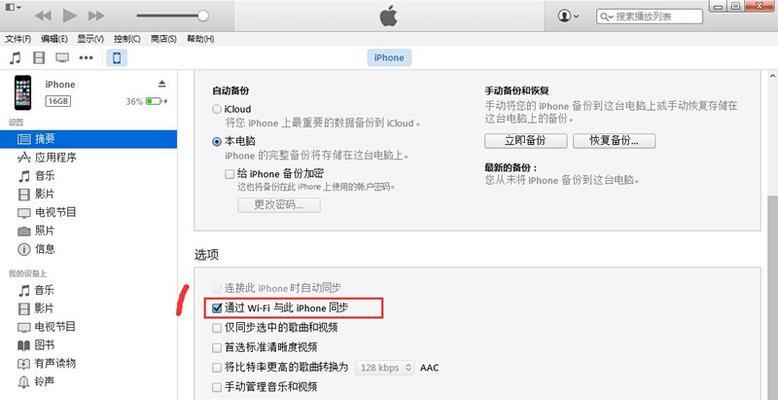
Task: Click the play button in playback controls
Action: click(x=70, y=16)
